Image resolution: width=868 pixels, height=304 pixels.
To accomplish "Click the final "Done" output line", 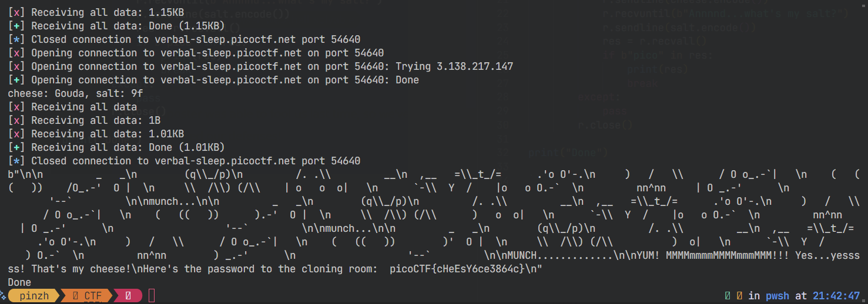I will [x=19, y=282].
